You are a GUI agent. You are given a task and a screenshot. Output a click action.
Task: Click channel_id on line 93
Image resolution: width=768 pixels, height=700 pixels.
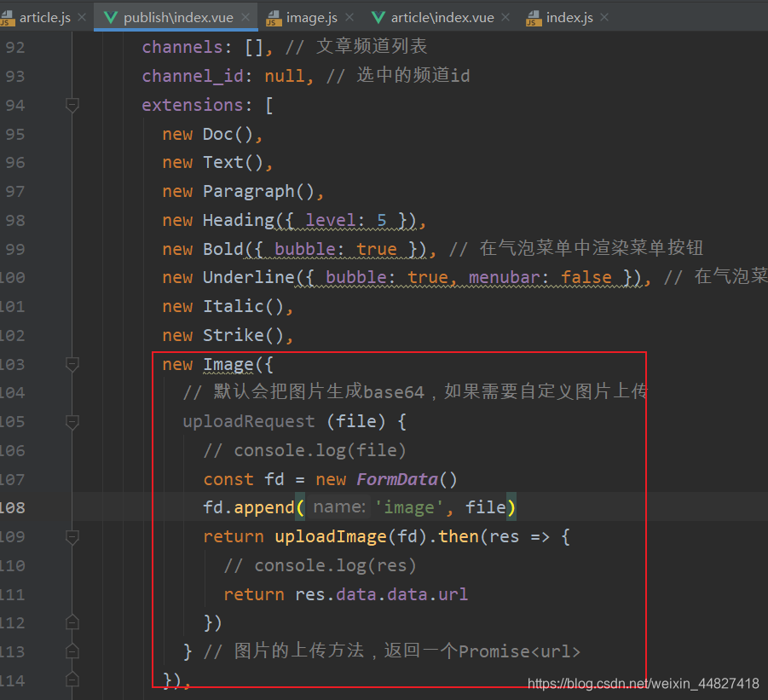click(193, 76)
